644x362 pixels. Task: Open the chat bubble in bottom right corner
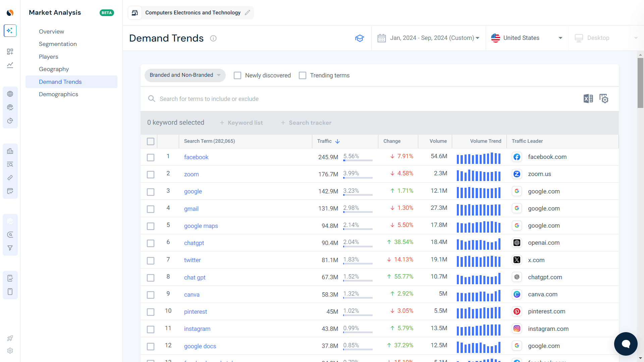pyautogui.click(x=626, y=344)
